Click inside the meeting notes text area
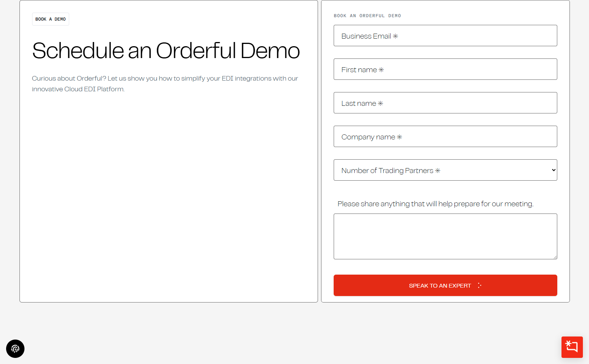The height and width of the screenshot is (364, 589). (x=445, y=236)
